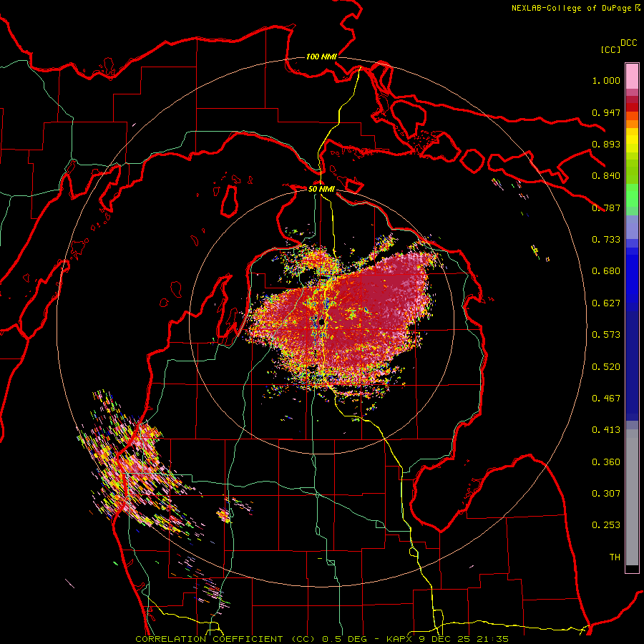Click the 100 NMI range ring label
The height and width of the screenshot is (644, 644).
click(321, 57)
